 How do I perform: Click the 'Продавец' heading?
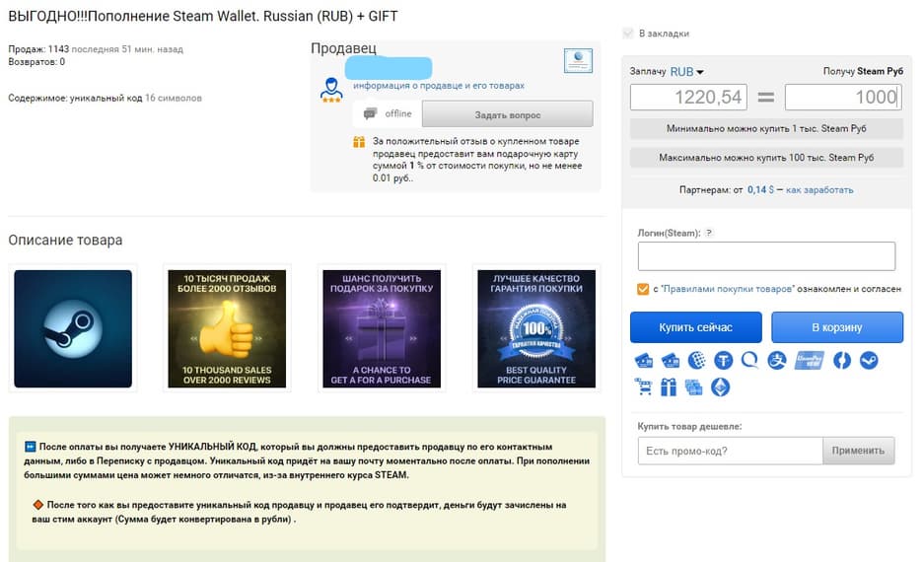click(x=343, y=48)
